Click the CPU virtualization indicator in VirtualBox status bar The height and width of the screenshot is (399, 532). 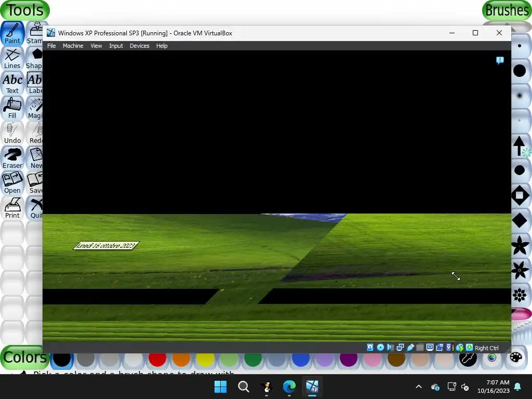pyautogui.click(x=449, y=348)
